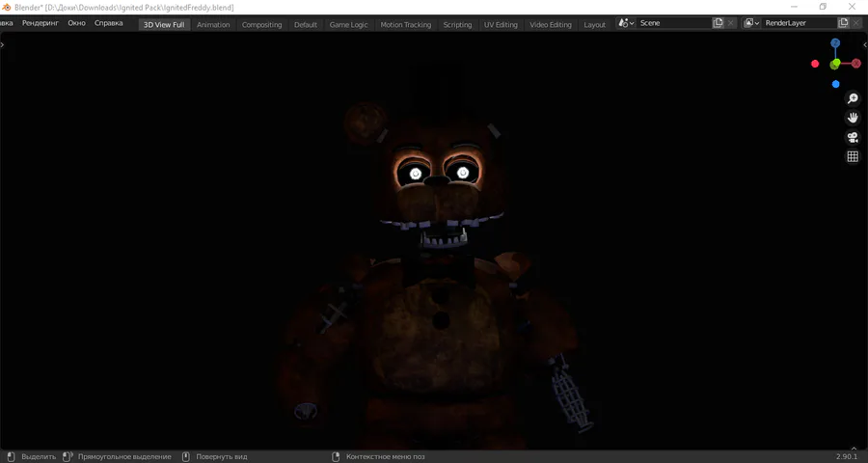Switch to the Motion Tracking workspace tab
The image size is (868, 463).
[406, 24]
